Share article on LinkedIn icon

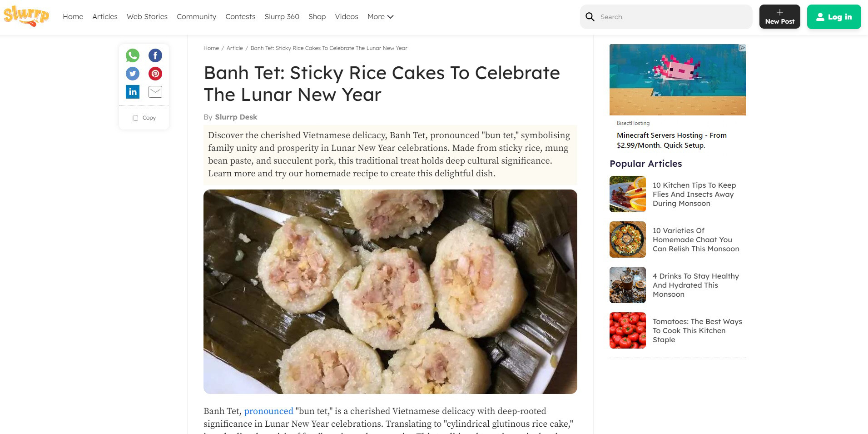point(133,92)
